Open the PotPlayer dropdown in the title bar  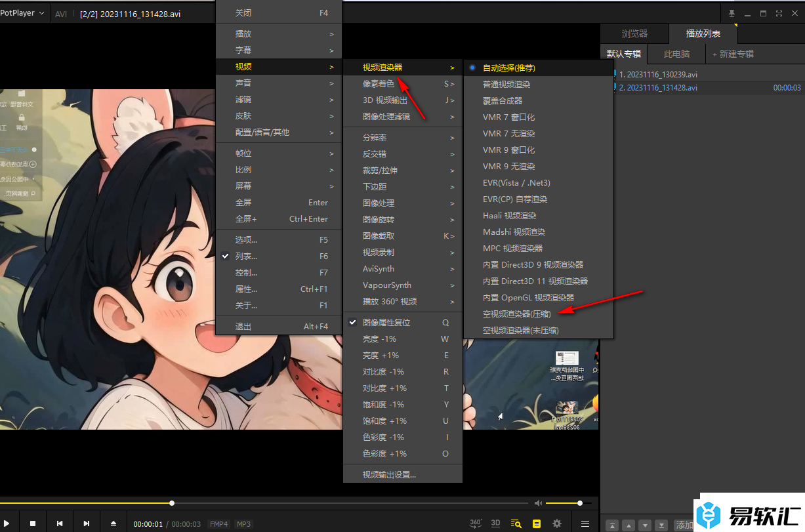[23, 12]
